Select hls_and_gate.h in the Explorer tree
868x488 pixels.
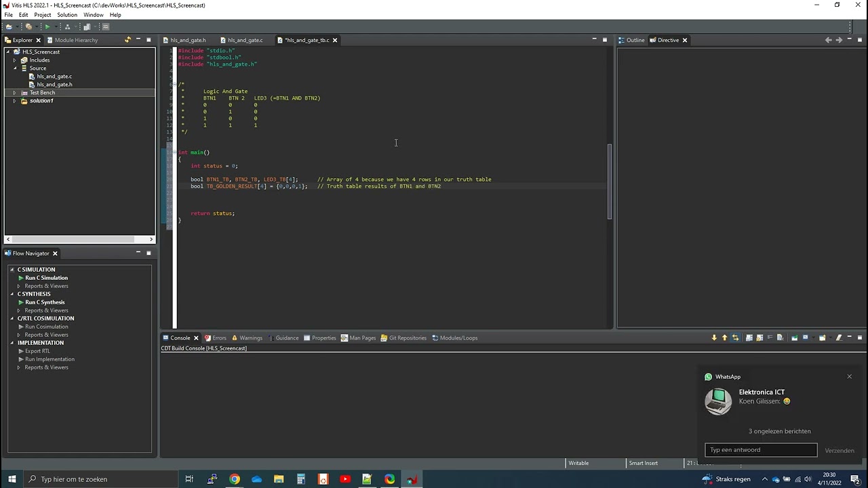(x=54, y=85)
